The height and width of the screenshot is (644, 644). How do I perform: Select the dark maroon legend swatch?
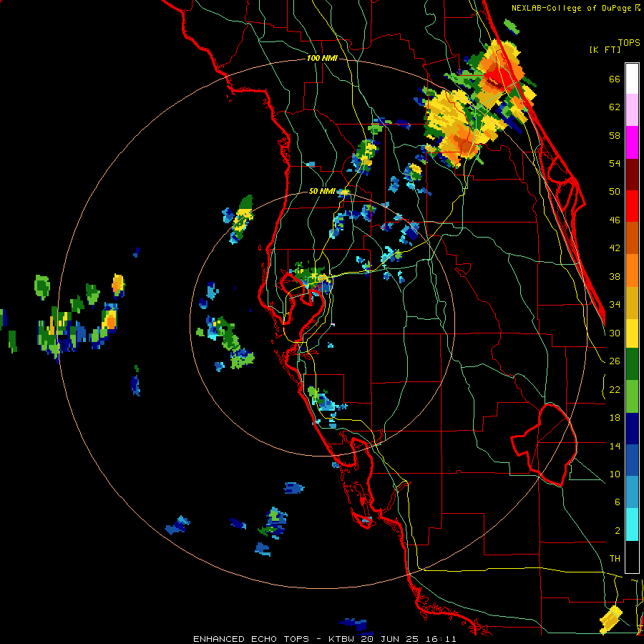(x=632, y=175)
